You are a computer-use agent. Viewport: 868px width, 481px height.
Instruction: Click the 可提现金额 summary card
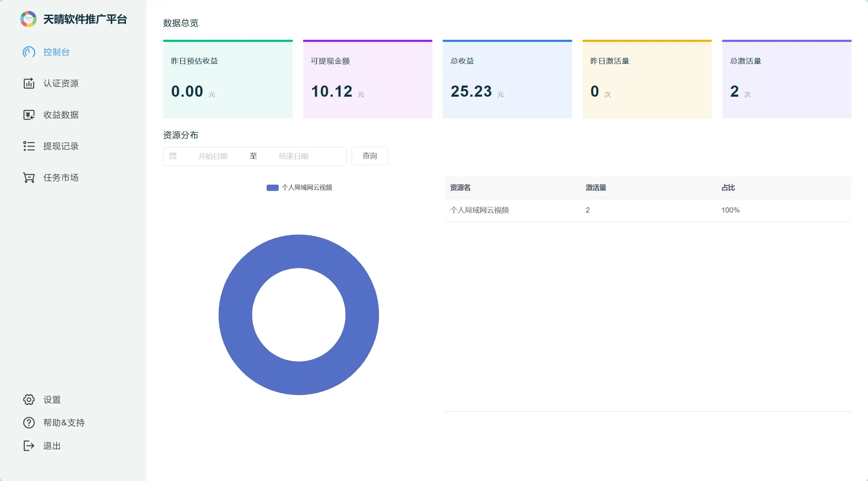pos(367,79)
